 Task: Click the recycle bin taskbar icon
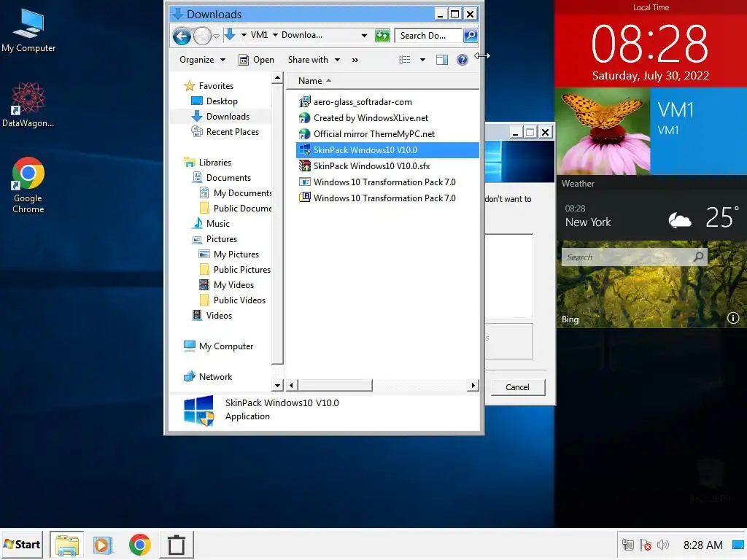(x=177, y=545)
